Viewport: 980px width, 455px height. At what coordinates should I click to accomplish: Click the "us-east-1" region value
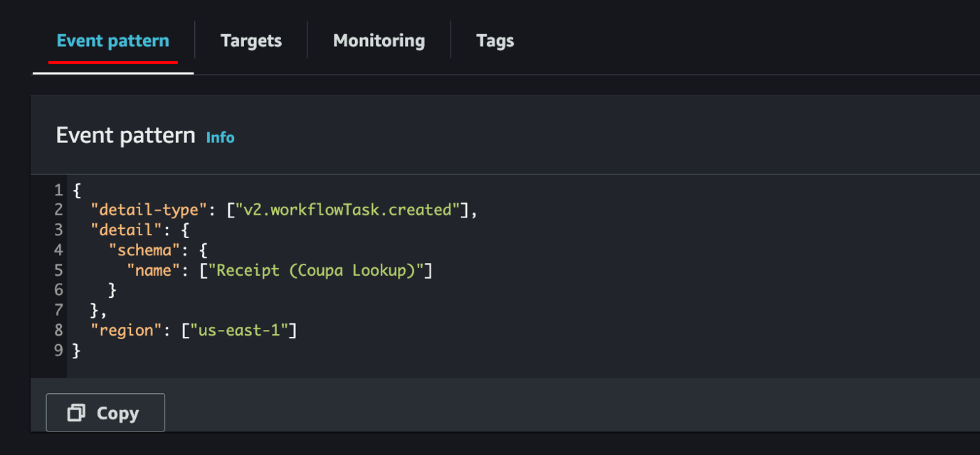pyautogui.click(x=238, y=331)
